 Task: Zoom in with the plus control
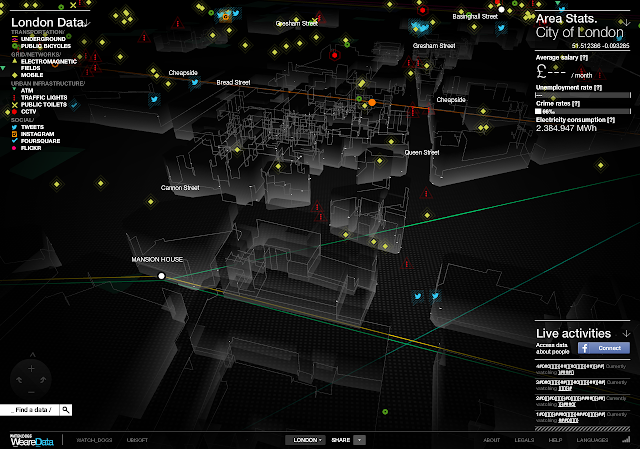point(31,369)
